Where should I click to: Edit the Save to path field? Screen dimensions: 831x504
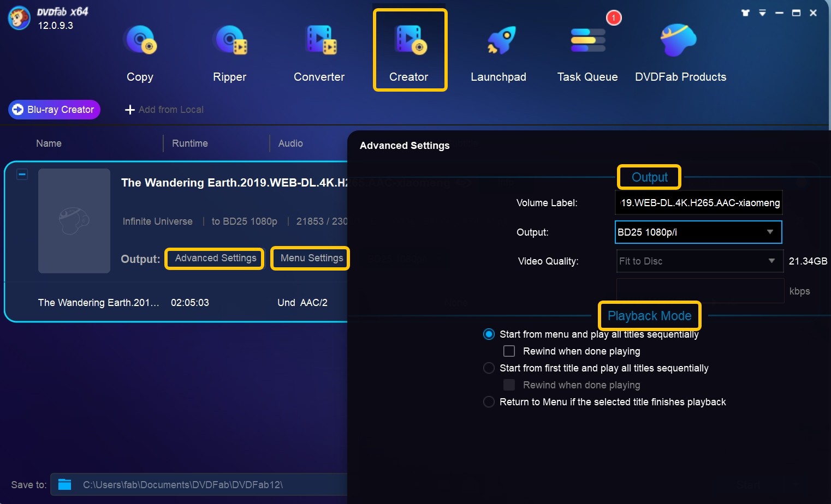coord(199,484)
